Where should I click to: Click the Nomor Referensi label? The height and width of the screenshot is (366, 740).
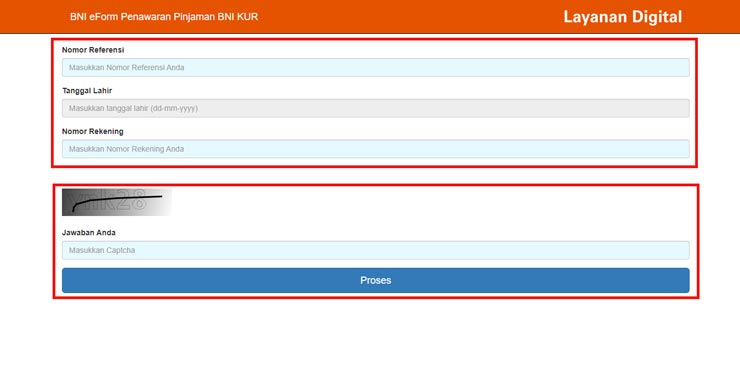tap(93, 50)
